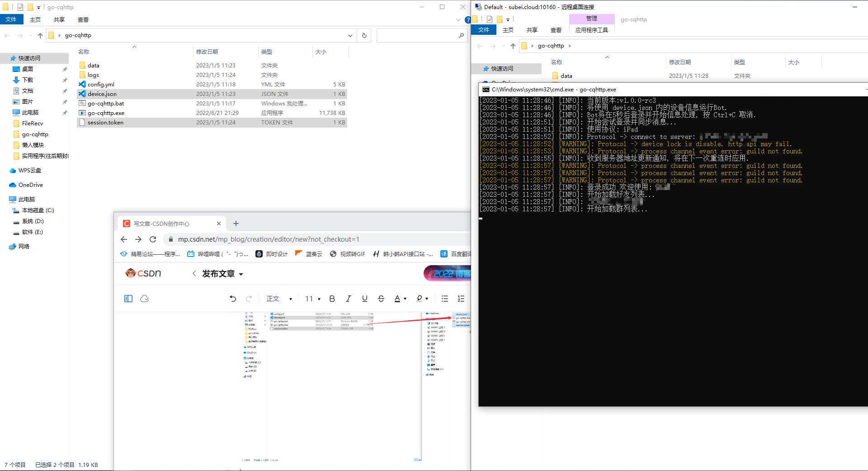Toggle italic formatting in the editor
The image size is (868, 471).
coord(349,299)
